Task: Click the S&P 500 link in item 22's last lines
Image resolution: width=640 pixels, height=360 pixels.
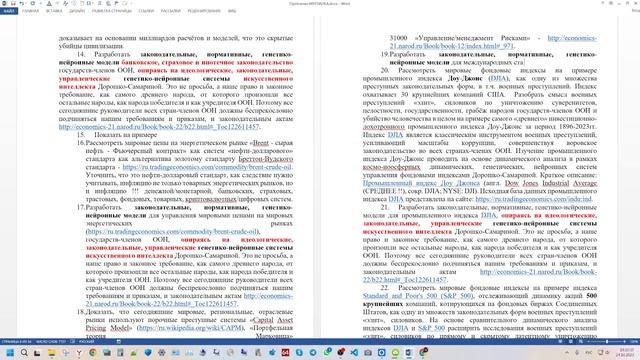Action: tap(431, 328)
